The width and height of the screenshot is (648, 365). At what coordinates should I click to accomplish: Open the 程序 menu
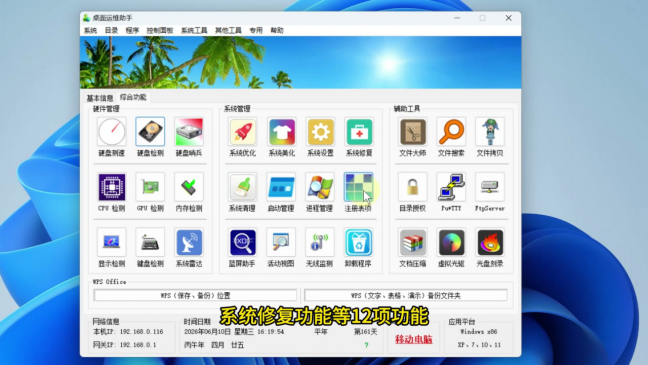pyautogui.click(x=132, y=31)
